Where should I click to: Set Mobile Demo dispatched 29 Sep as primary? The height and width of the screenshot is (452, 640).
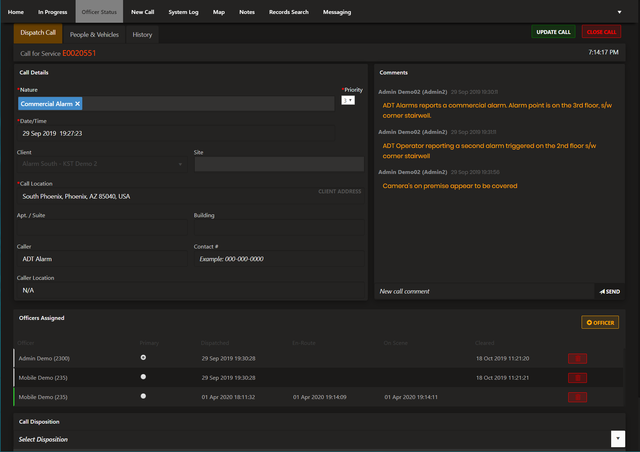144,377
